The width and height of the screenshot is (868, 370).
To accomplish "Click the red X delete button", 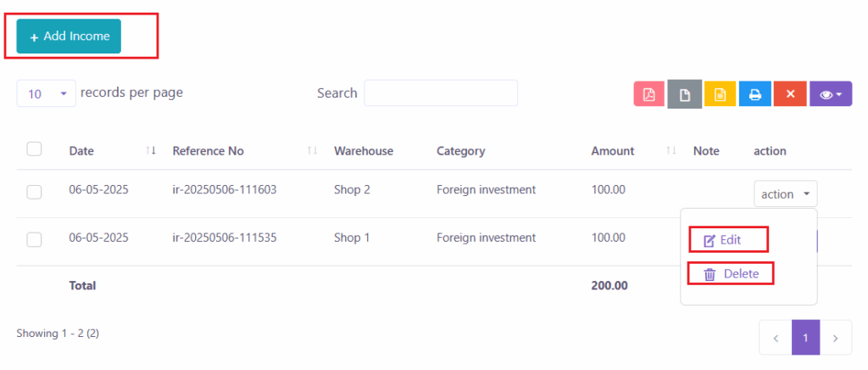I will 790,94.
